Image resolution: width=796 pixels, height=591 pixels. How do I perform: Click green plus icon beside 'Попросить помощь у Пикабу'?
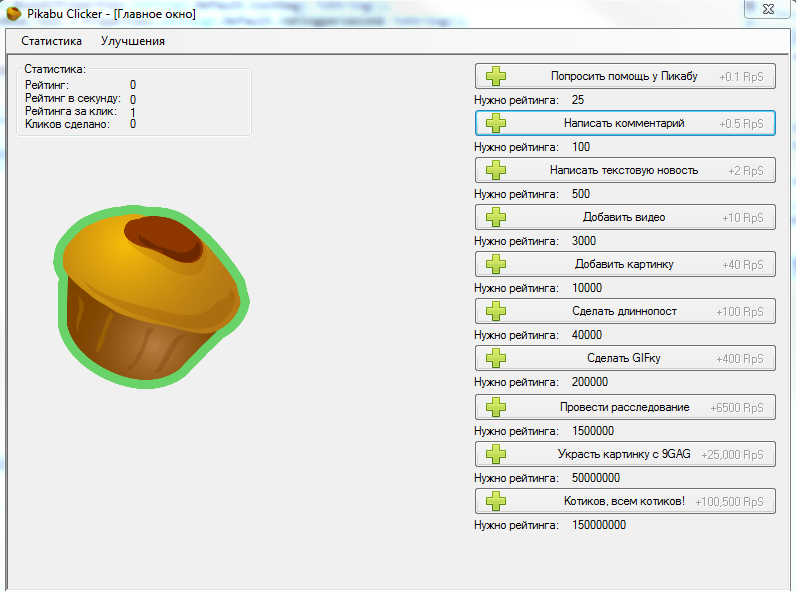pyautogui.click(x=496, y=76)
